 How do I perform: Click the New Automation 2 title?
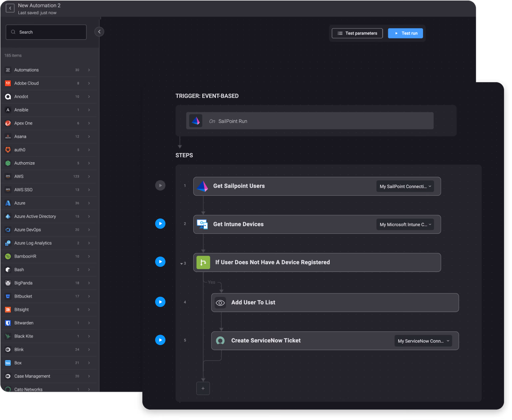point(39,5)
